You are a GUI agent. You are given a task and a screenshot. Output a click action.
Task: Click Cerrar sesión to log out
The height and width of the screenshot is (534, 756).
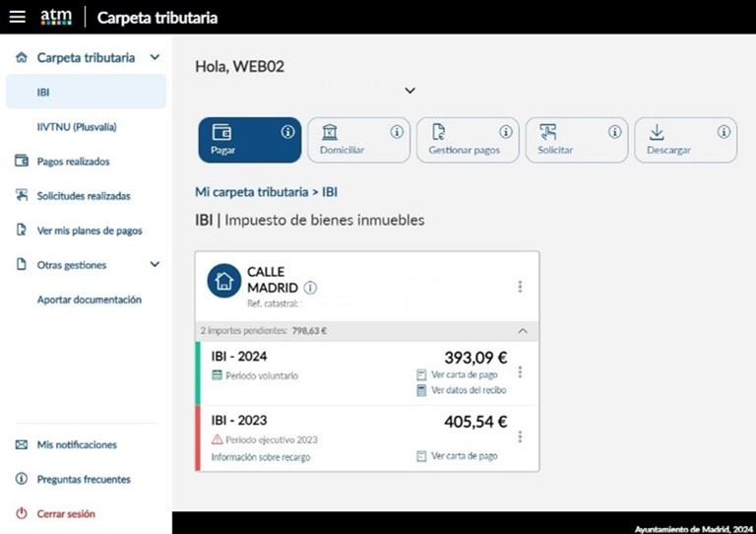click(x=65, y=514)
